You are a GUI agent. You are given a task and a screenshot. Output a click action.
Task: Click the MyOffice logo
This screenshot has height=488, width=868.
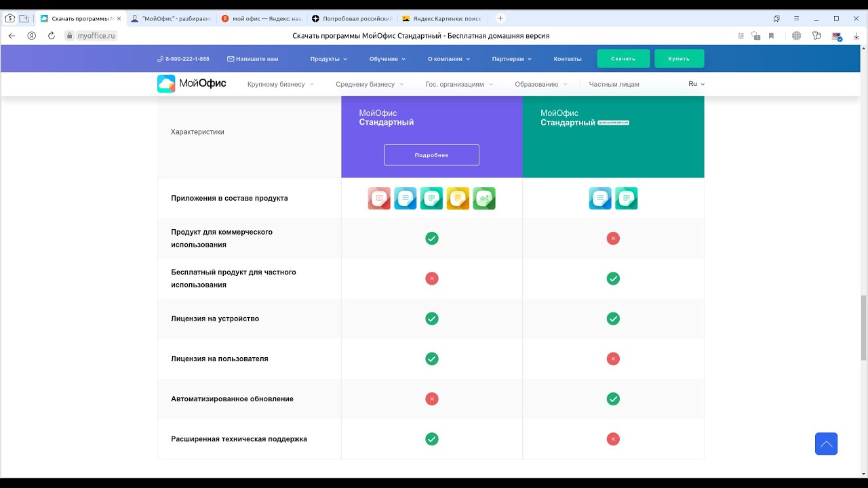coord(192,84)
